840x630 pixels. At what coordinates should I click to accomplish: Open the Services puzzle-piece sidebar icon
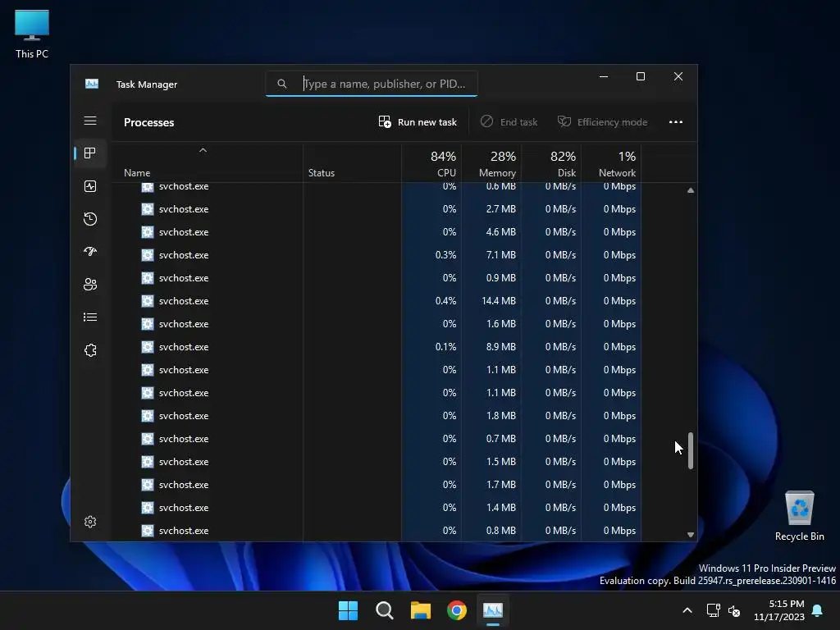coord(90,349)
